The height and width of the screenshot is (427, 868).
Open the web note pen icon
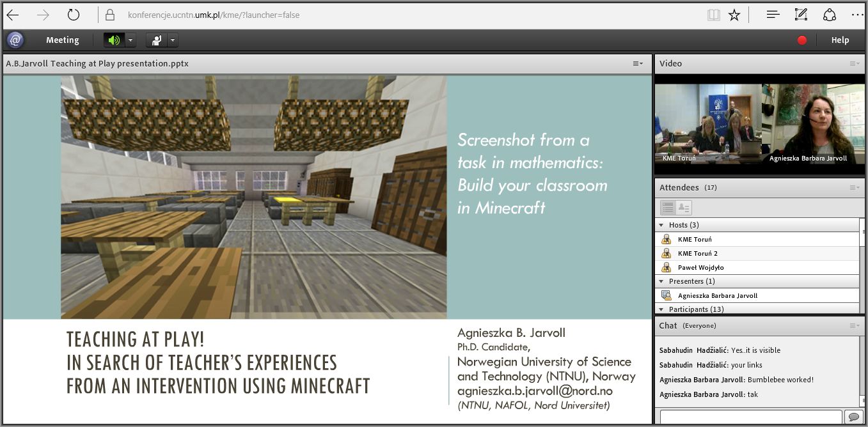pos(801,15)
